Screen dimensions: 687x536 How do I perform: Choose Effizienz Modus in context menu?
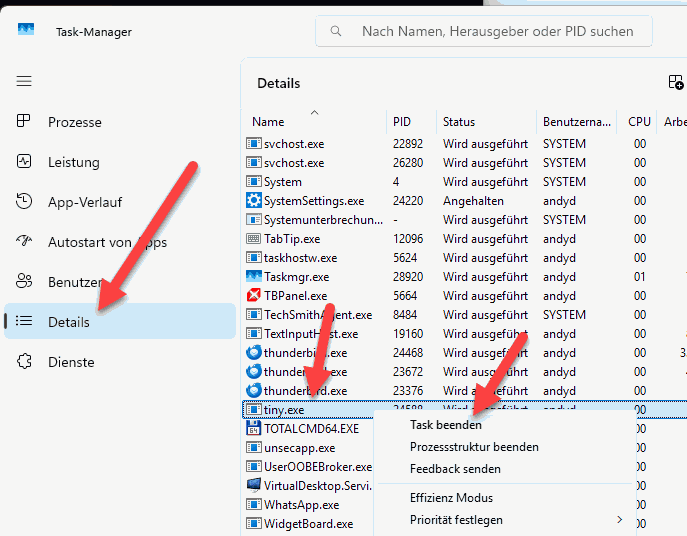click(451, 497)
